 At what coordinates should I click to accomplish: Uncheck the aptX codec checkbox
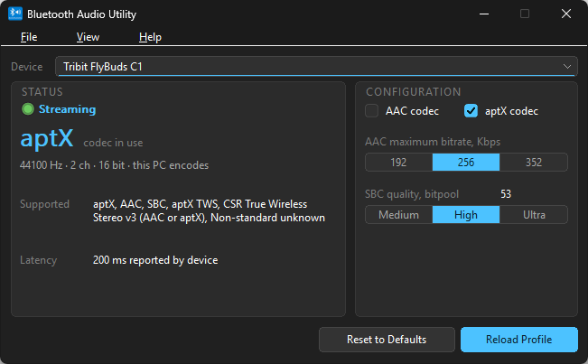(471, 111)
